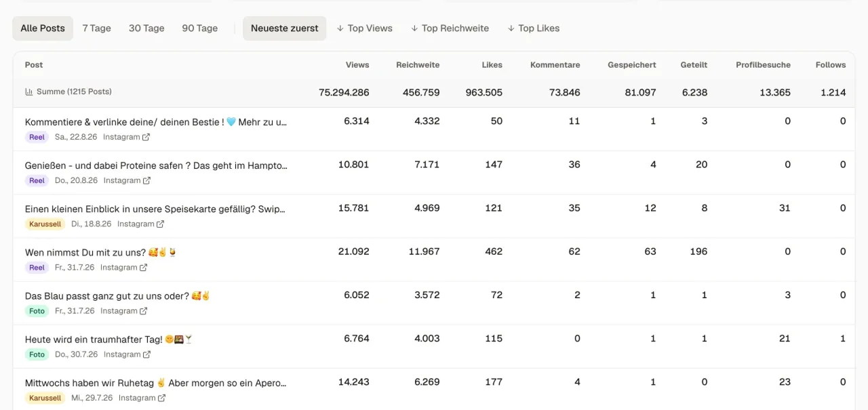This screenshot has width=868, height=410.
Task: Open post 'Das Blau passt ganz gut'
Action: click(x=117, y=295)
